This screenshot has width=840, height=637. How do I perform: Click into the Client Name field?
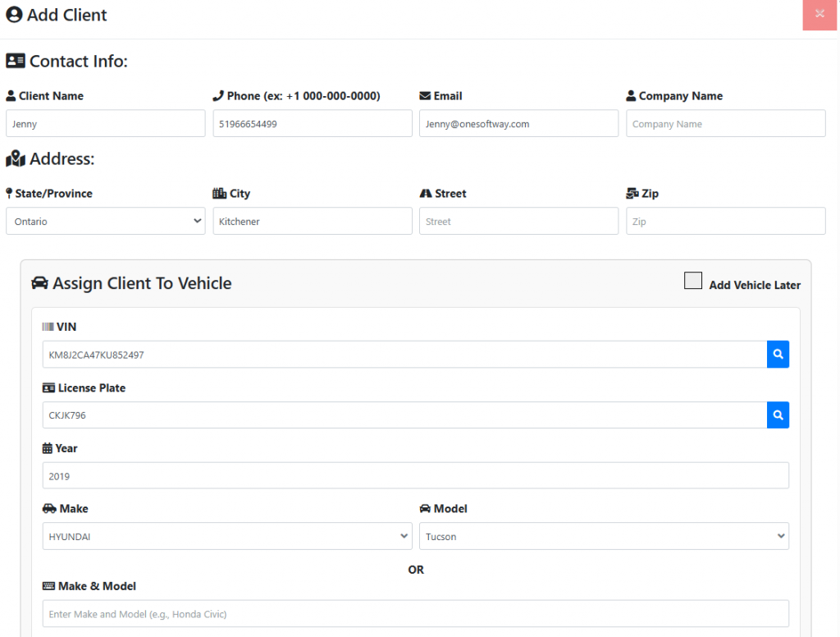[106, 124]
